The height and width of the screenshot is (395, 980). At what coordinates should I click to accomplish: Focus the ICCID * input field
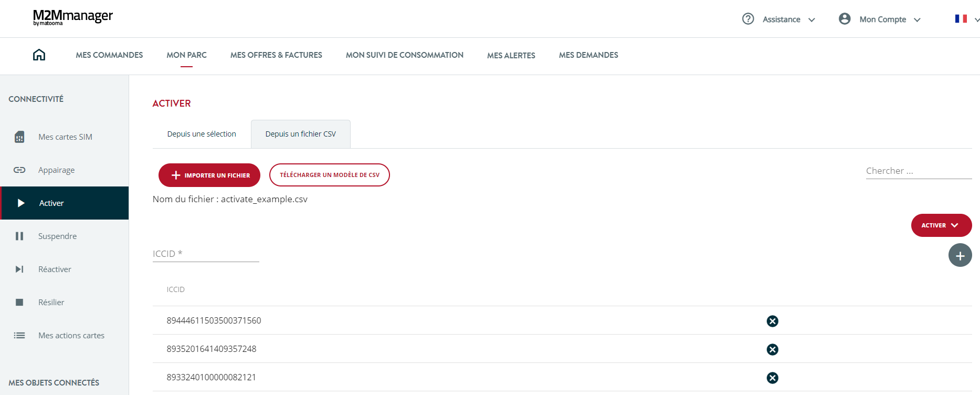coord(206,254)
